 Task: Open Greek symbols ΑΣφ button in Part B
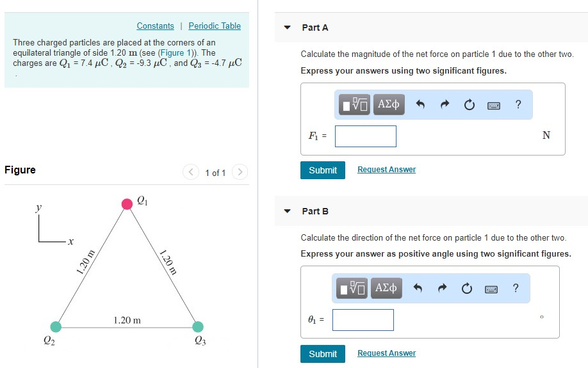386,288
